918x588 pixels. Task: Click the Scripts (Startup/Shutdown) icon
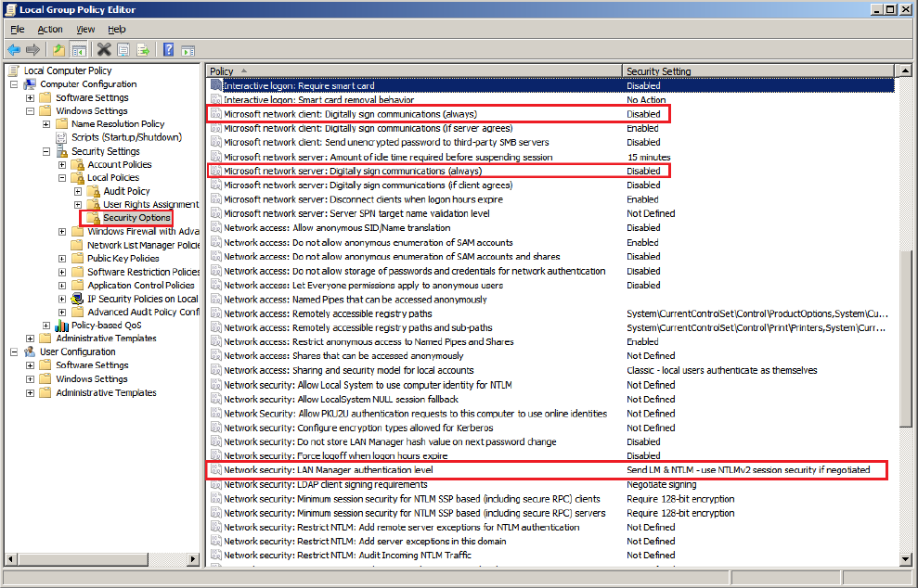[61, 137]
